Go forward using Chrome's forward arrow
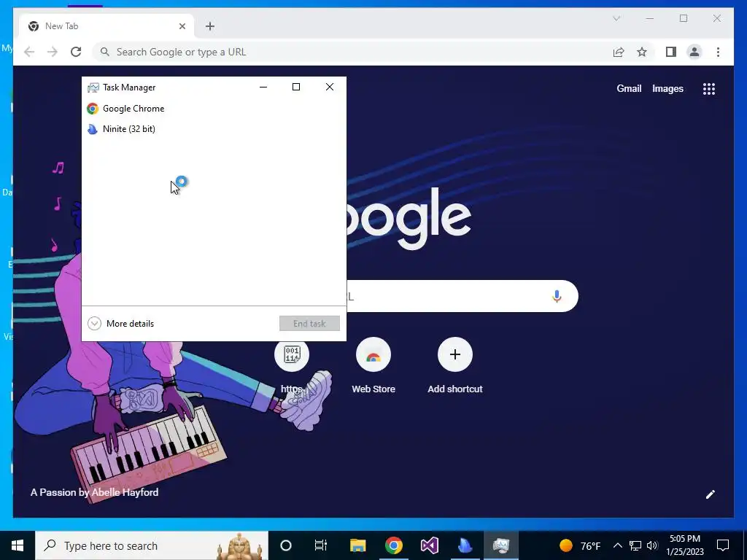Image resolution: width=747 pixels, height=560 pixels. [53, 52]
